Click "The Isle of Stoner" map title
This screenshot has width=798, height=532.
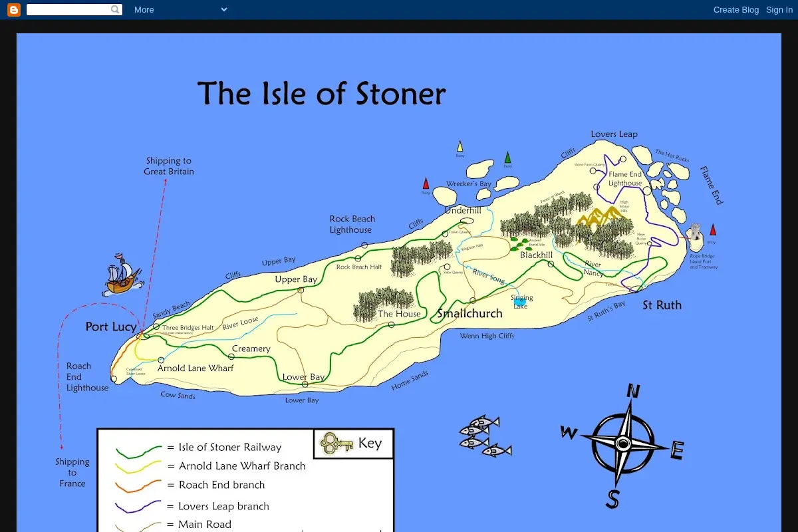(321, 94)
